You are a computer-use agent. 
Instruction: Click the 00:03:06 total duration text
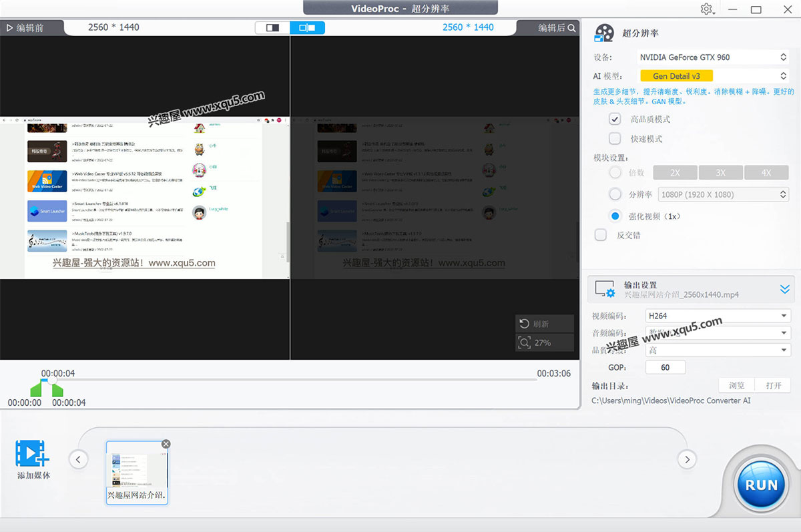(554, 374)
